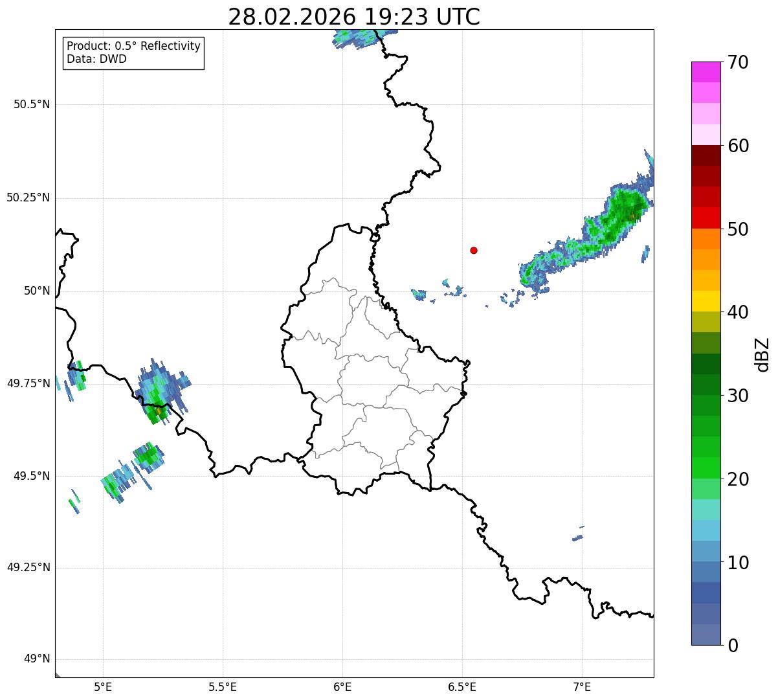Click the 7°E longitude label
Image resolution: width=778 pixels, height=700 pixels.
pos(582,686)
